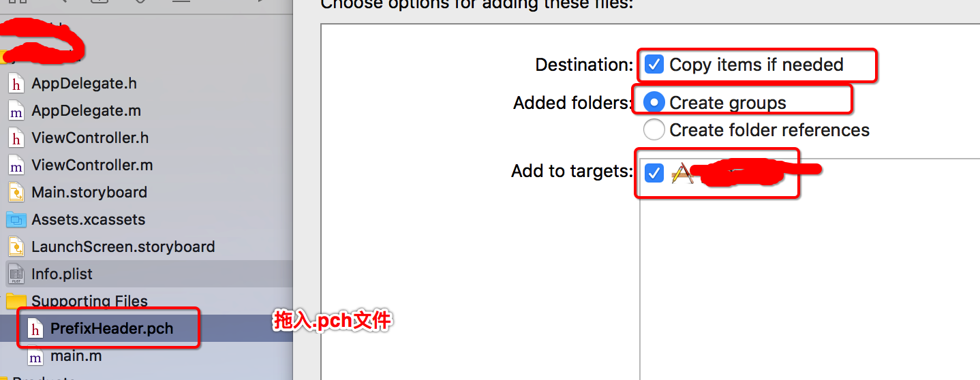Click the yellow Supporting Files folder icon

[16, 302]
